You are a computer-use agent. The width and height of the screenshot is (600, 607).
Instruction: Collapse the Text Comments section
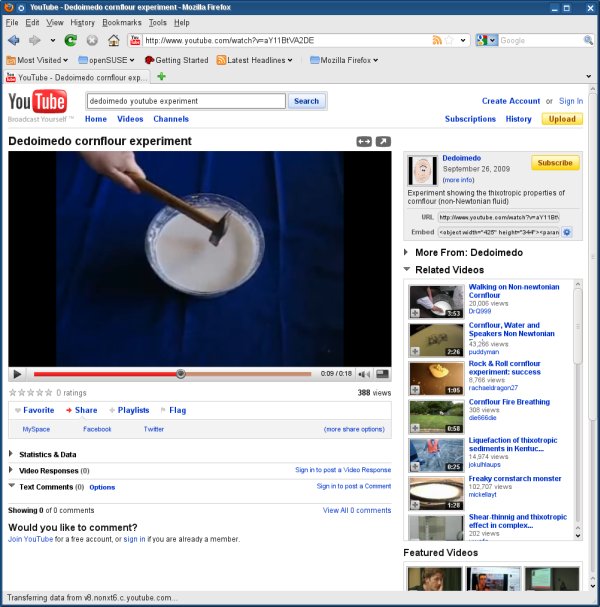(x=12, y=485)
